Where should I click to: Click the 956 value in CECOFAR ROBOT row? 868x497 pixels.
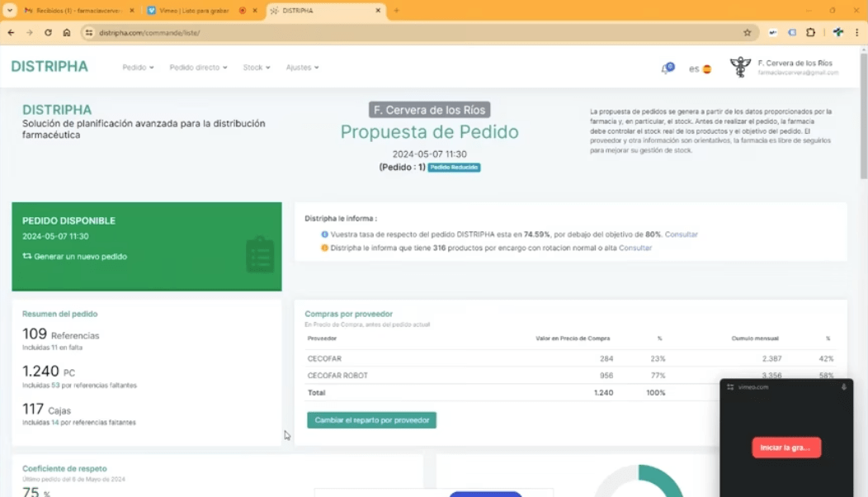[606, 375]
